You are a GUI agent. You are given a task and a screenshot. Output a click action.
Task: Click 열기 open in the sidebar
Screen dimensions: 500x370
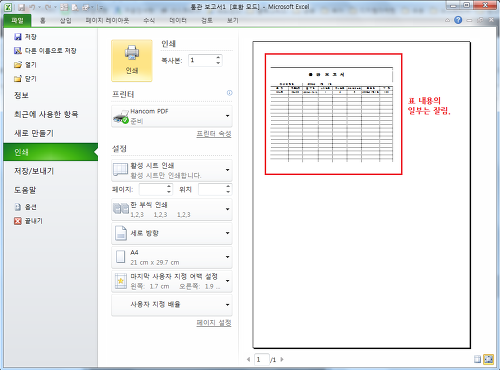pos(25,65)
